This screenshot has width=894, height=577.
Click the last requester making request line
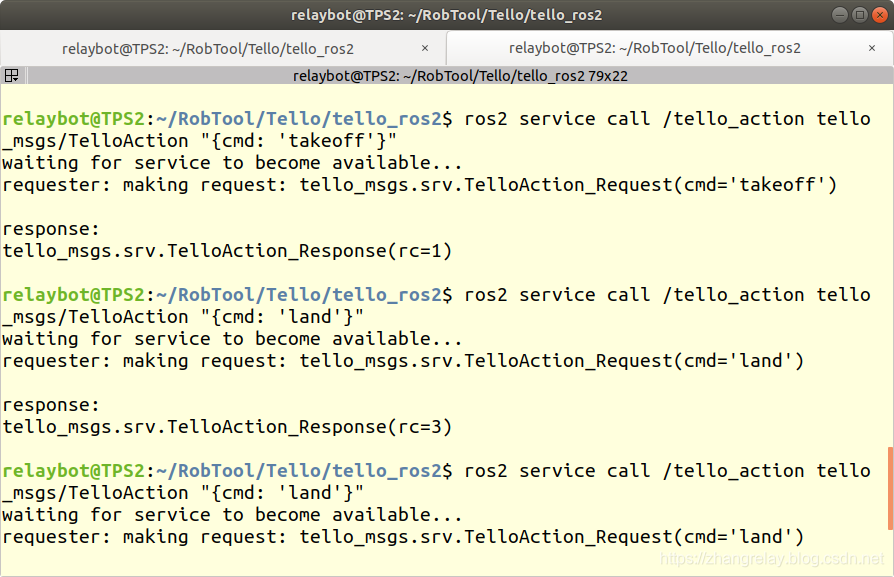403,537
